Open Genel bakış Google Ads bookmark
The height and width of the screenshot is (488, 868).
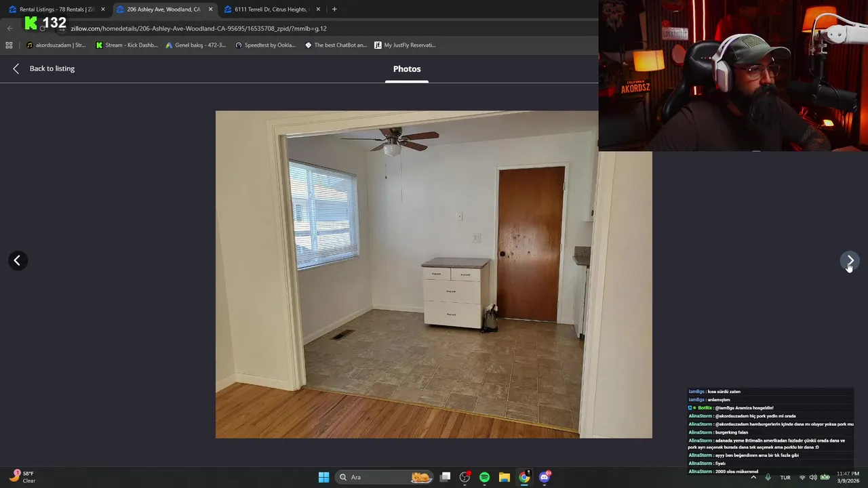coord(196,45)
